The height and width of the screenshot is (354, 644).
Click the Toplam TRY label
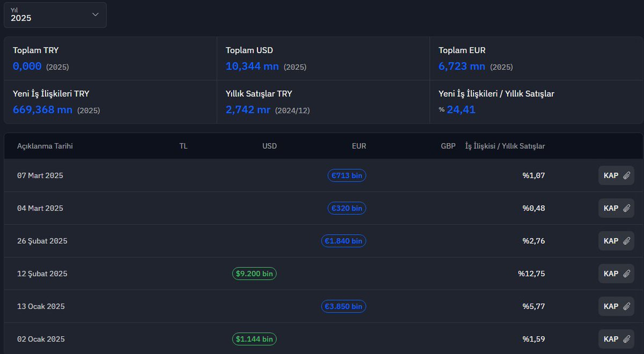pos(36,50)
